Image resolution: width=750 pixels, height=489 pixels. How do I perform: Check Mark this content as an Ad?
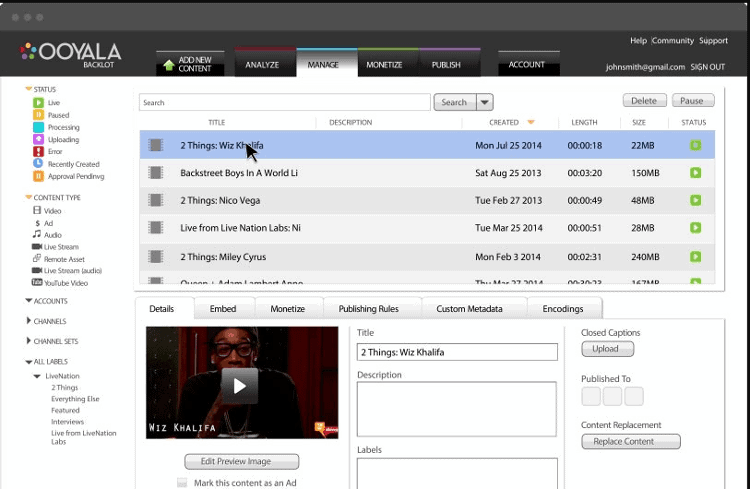tap(182, 483)
